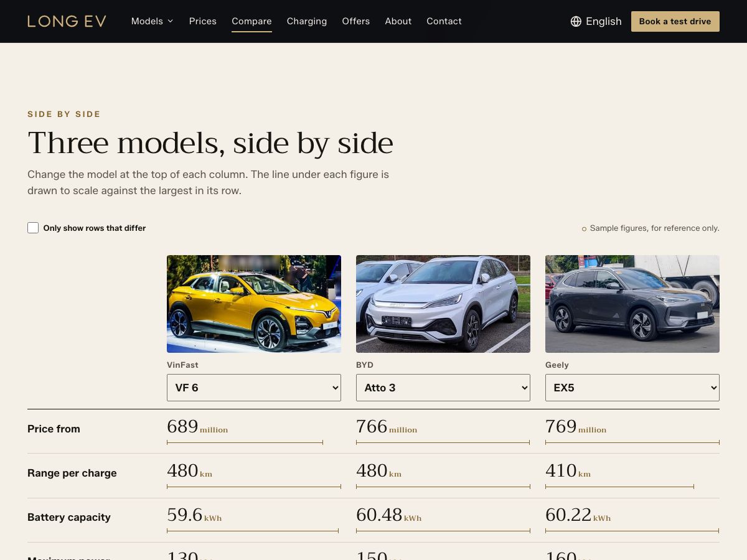Click the 60.48 kWh battery value
Image resolution: width=747 pixels, height=560 pixels.
[x=389, y=515]
